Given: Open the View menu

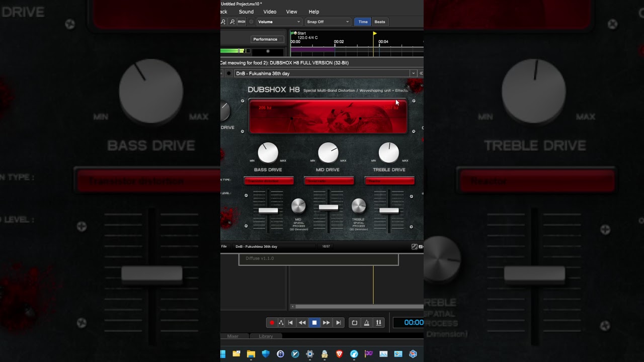Looking at the screenshot, I should [x=292, y=12].
